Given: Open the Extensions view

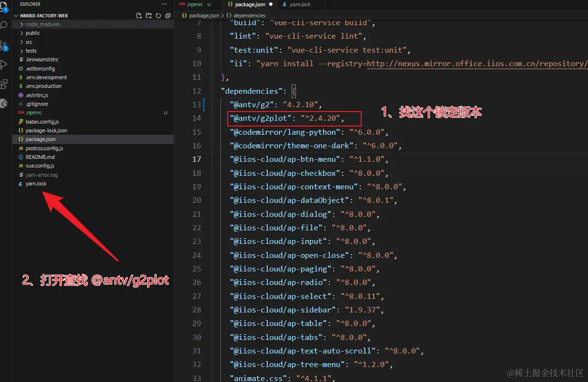Looking at the screenshot, I should tap(4, 84).
